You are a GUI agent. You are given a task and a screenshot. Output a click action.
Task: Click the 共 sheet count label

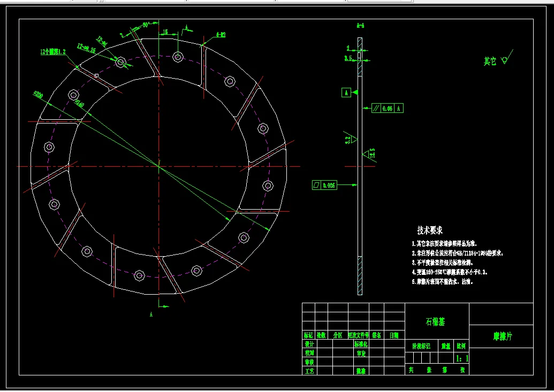(x=411, y=370)
